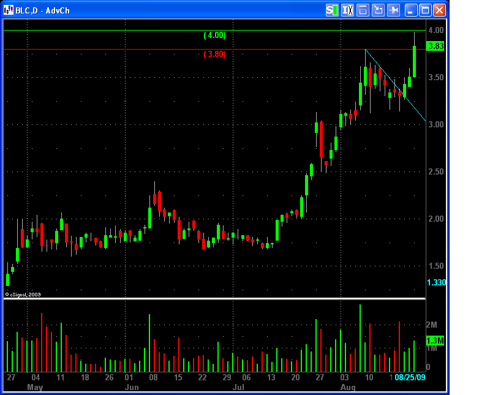Maximize the AdvCh chart window
Screen dimensions: 490x395
tap(425, 10)
